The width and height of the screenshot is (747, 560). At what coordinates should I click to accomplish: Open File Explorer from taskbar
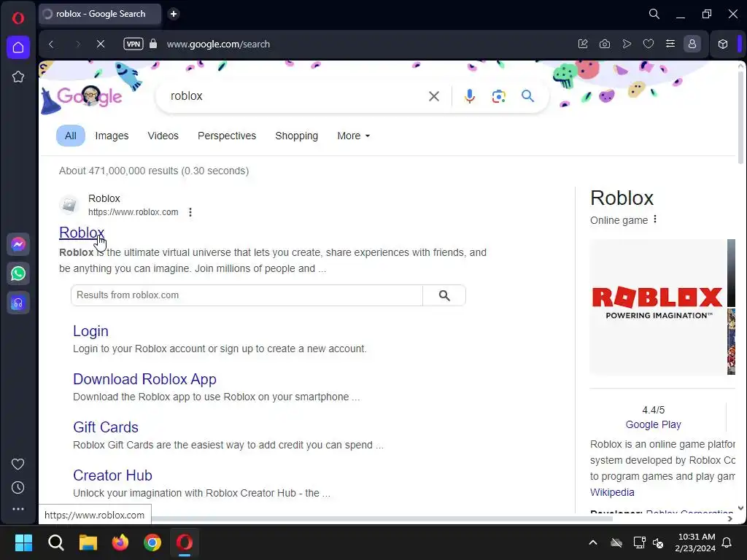pyautogui.click(x=88, y=542)
